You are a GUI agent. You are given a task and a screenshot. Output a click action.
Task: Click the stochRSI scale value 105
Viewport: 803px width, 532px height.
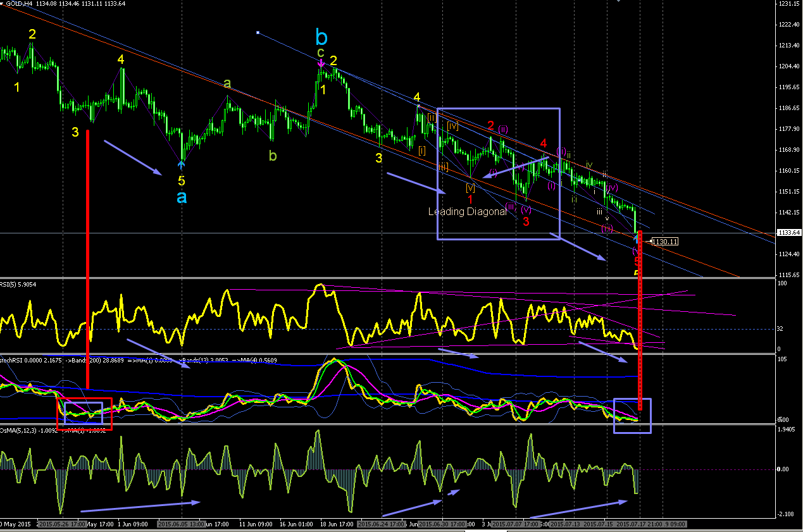pyautogui.click(x=783, y=359)
